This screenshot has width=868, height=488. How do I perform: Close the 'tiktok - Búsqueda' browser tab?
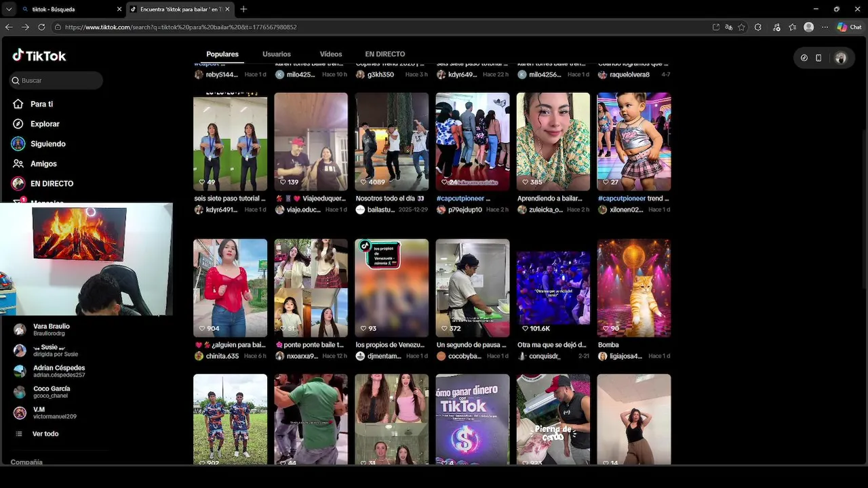click(x=119, y=9)
